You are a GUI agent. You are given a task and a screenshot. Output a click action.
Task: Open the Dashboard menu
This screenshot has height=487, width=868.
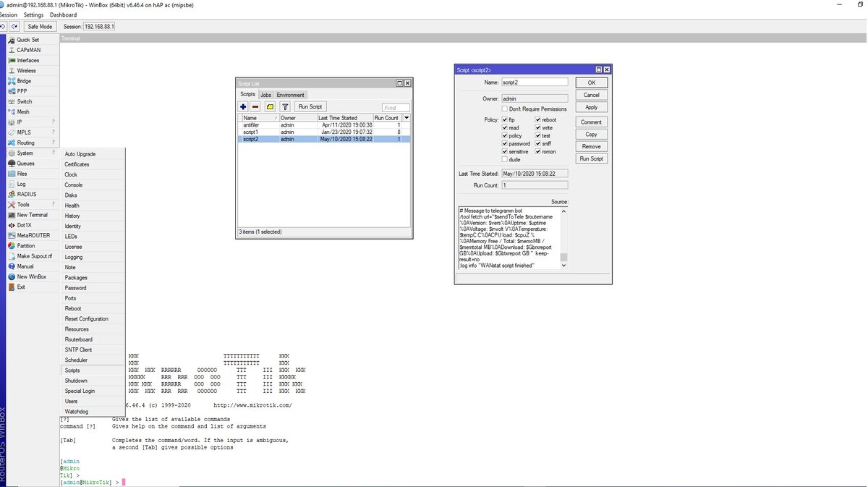click(64, 14)
